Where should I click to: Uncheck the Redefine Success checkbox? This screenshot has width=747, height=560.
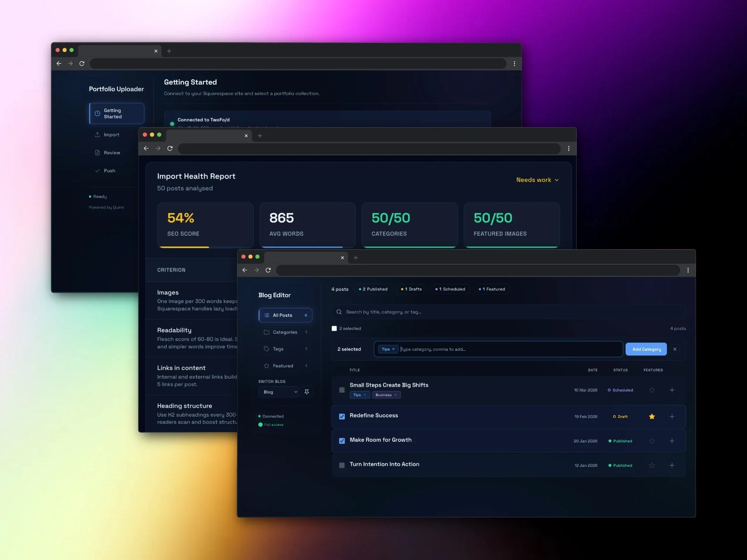click(342, 416)
